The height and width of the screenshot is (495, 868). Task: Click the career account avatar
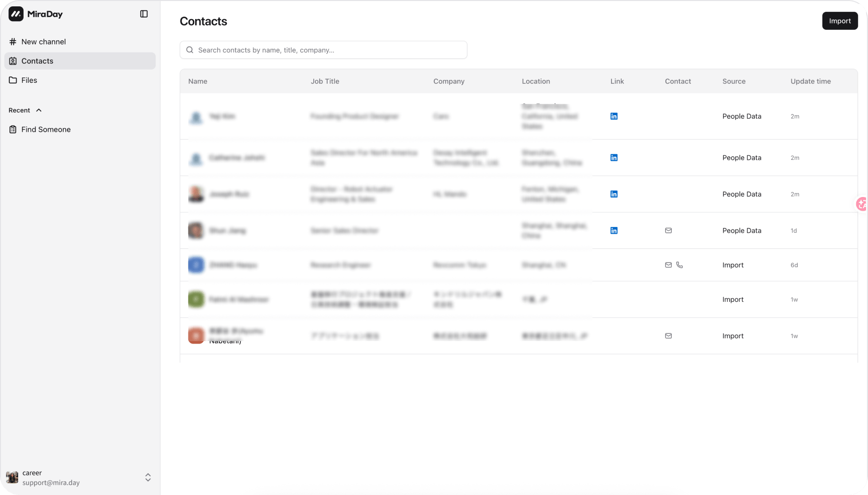click(x=12, y=477)
